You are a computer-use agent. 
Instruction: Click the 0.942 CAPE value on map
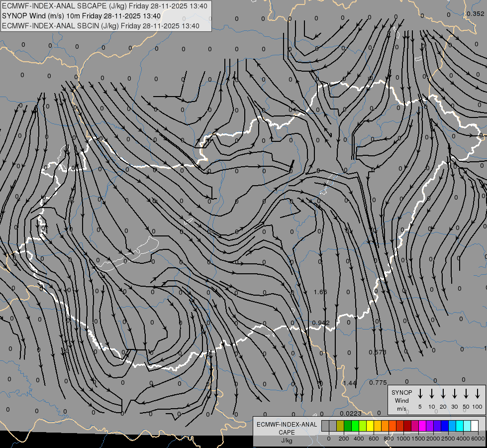[321, 323]
